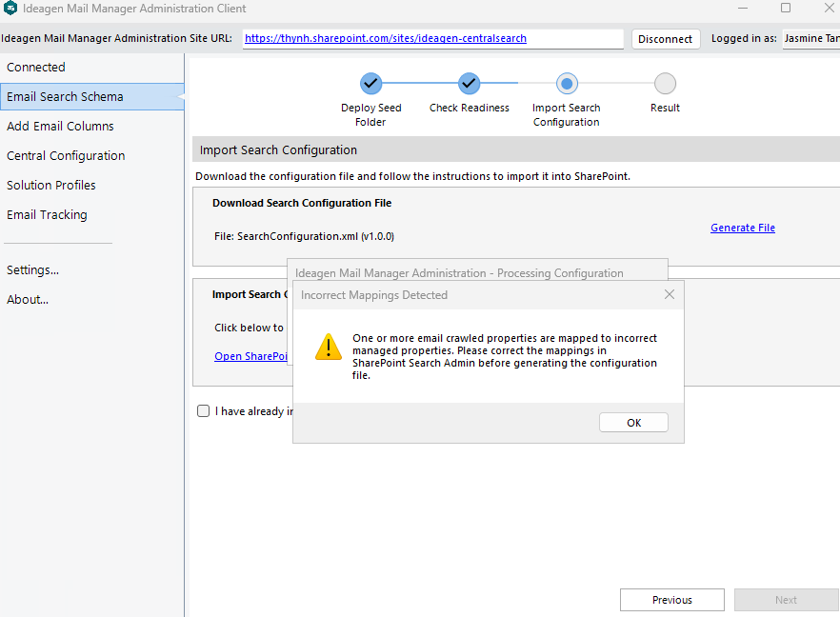Click the site URL input field

pyautogui.click(x=432, y=38)
